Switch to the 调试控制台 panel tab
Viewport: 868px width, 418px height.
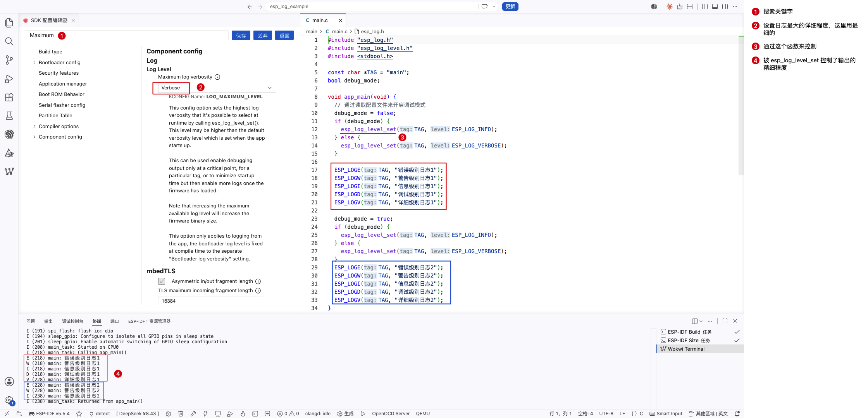pyautogui.click(x=72, y=321)
